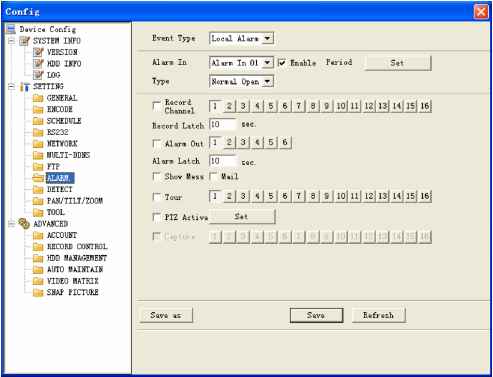Toggle Record Channel number 2
The image size is (493, 377).
tap(229, 106)
